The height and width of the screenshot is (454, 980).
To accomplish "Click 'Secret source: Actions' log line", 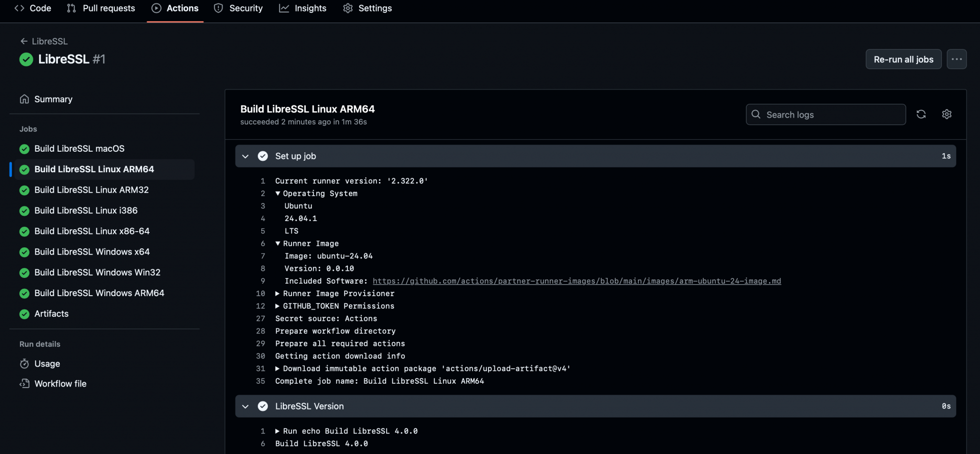I will [326, 318].
